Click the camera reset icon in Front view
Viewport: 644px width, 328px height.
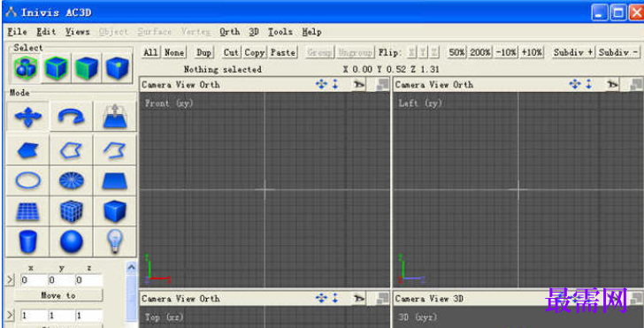click(359, 85)
